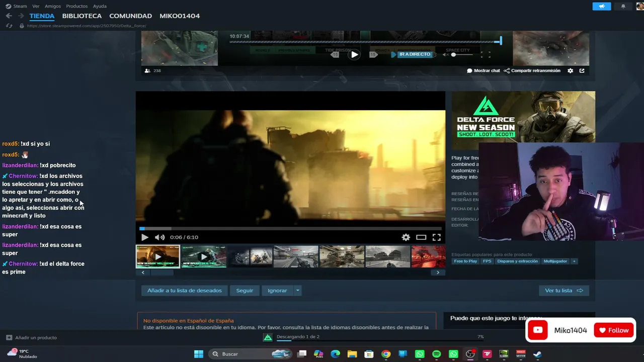The image size is (644, 362).
Task: Unmute the broadcast audio
Action: [x=445, y=54]
